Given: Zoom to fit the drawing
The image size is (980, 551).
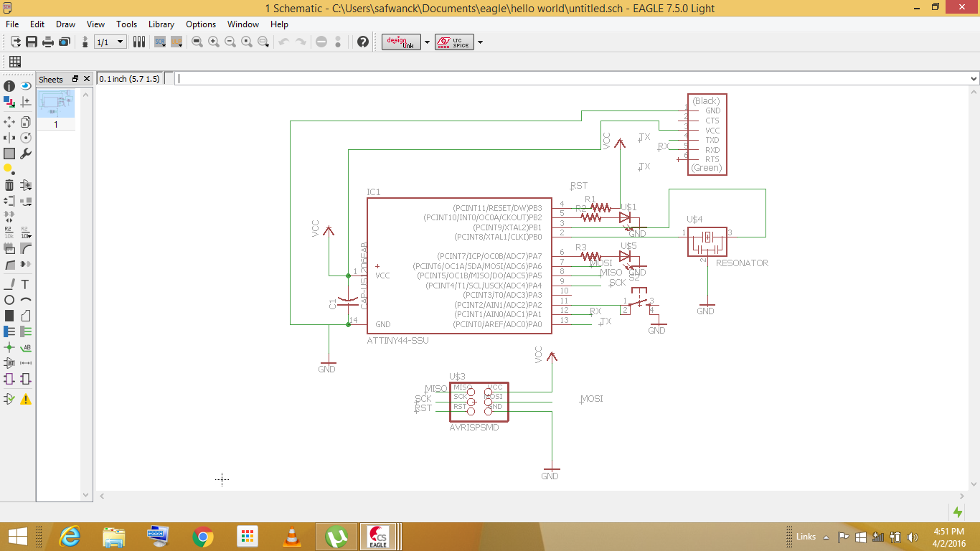Looking at the screenshot, I should 197,42.
